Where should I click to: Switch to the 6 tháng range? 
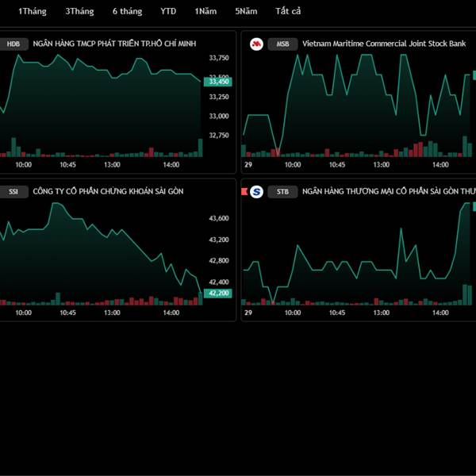click(127, 12)
